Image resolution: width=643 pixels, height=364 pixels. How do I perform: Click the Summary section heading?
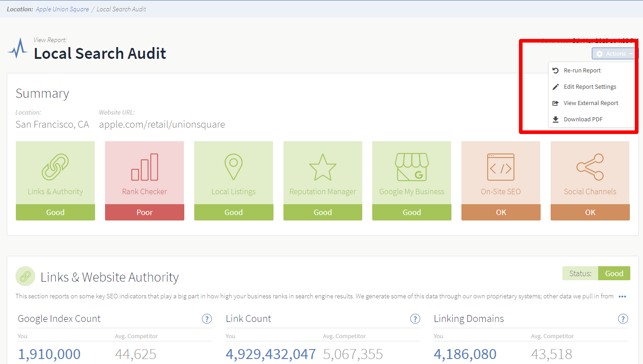coord(43,93)
